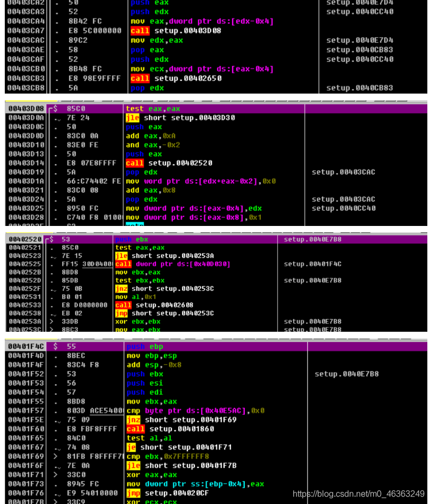Click mov ecx,dword ptr ds:[eax-0x4] instruction
The image size is (430, 504).
tap(202, 69)
